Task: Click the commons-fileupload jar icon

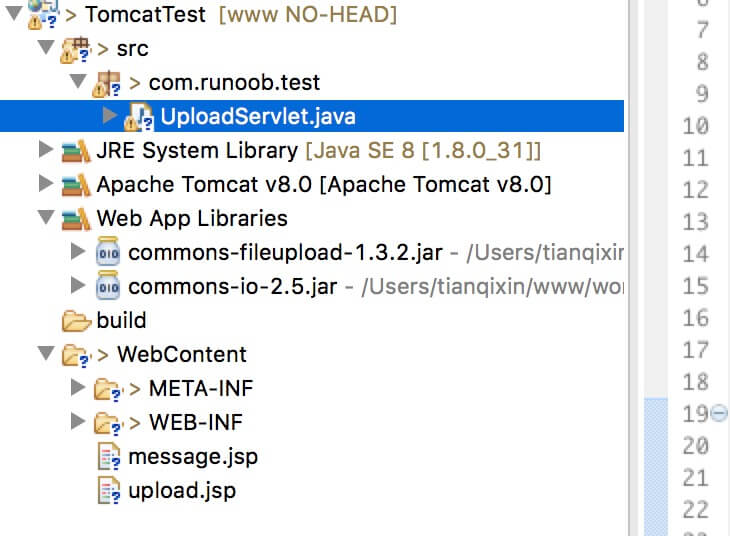Action: (x=108, y=253)
